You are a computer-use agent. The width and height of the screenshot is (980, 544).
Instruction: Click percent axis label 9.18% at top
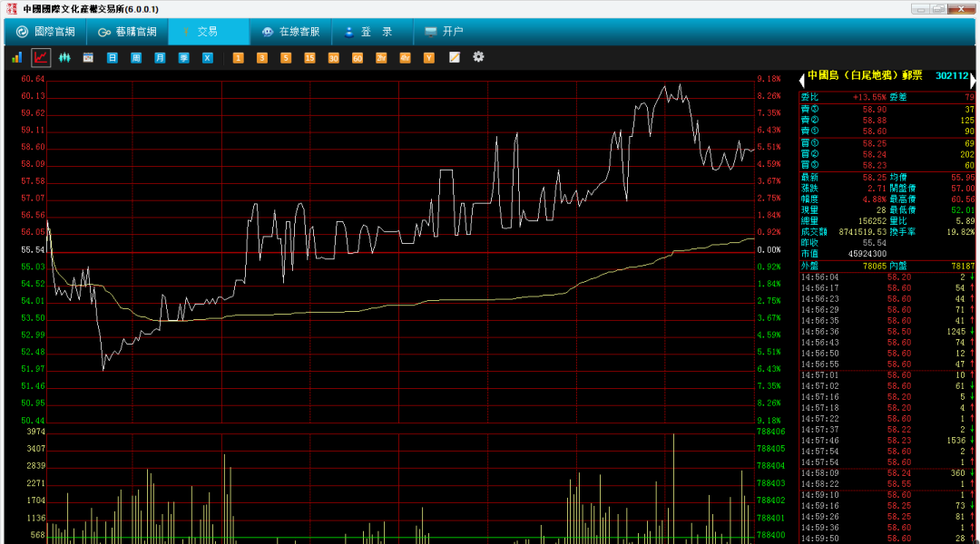(x=769, y=79)
